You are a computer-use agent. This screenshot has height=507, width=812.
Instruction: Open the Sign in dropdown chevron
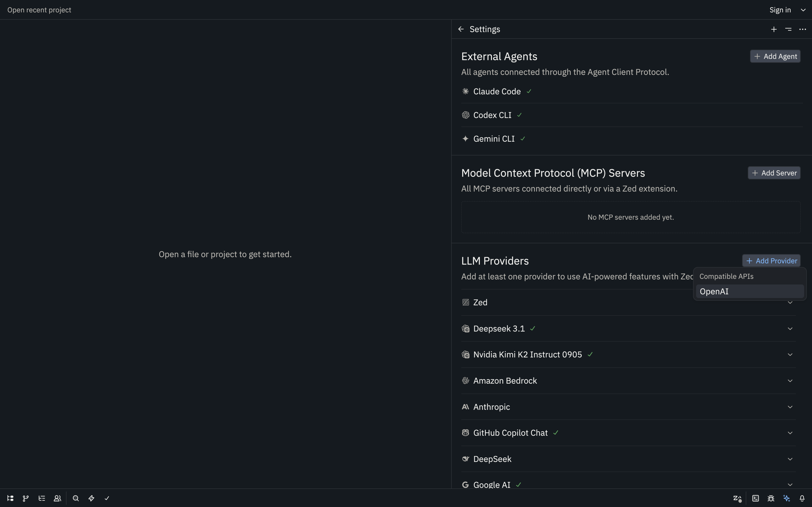(803, 10)
